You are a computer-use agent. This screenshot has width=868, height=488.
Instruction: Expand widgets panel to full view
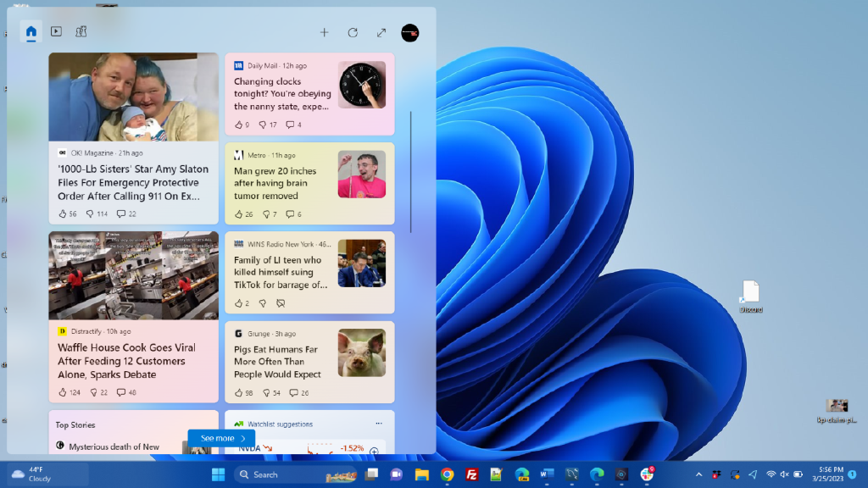(x=381, y=33)
